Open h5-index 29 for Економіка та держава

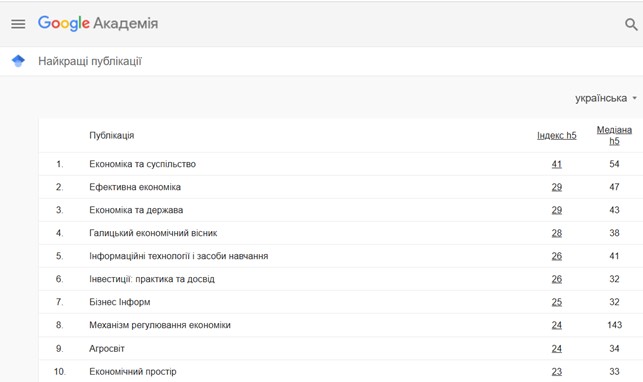coord(556,210)
